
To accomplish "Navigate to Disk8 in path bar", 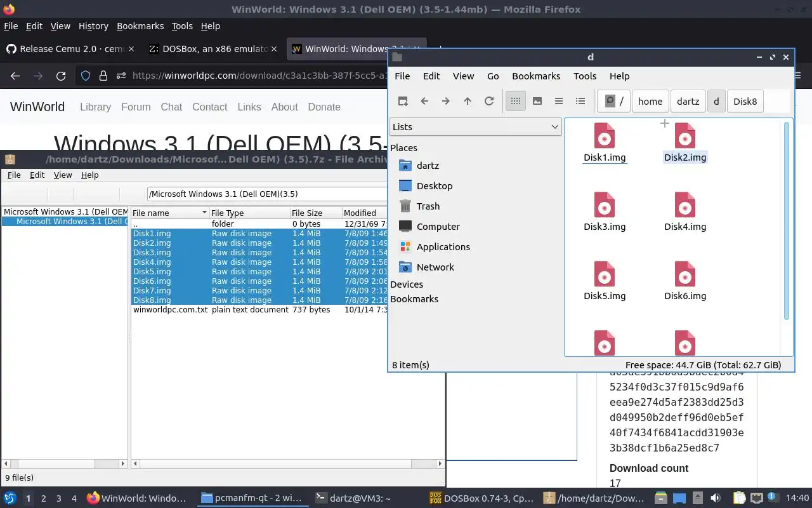I will point(745,101).
